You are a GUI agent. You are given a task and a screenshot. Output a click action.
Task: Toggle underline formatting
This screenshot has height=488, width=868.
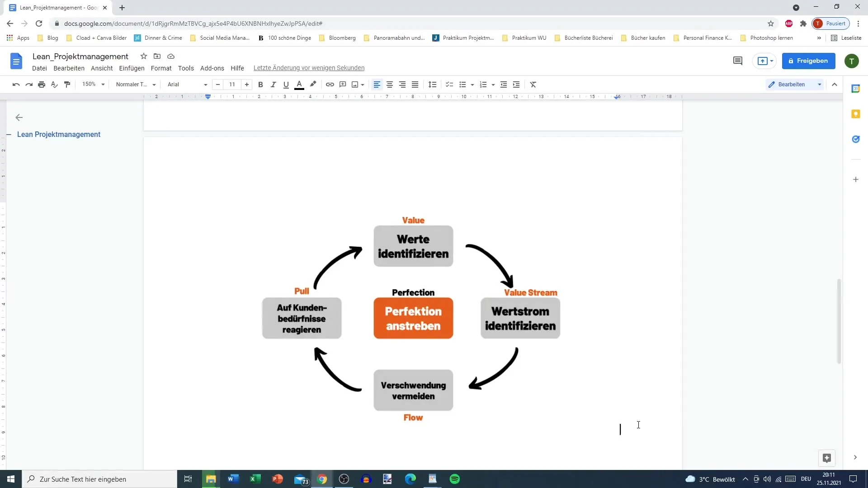coord(286,84)
